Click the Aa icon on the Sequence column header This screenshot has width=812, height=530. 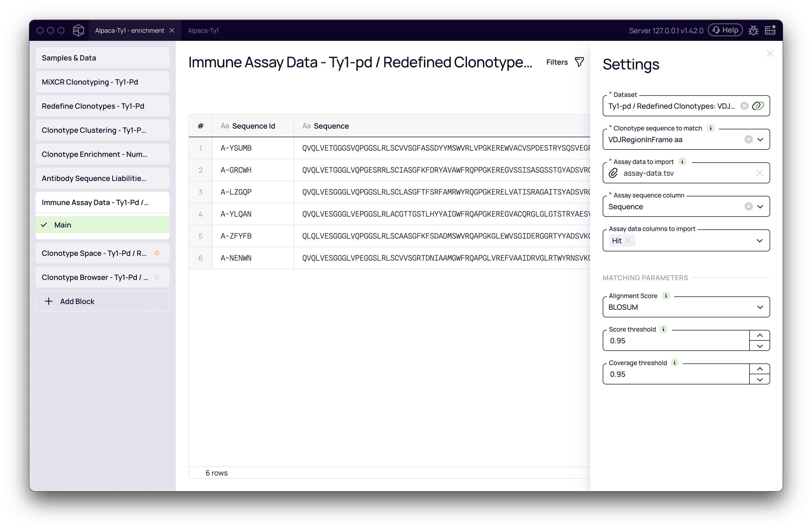coord(306,126)
